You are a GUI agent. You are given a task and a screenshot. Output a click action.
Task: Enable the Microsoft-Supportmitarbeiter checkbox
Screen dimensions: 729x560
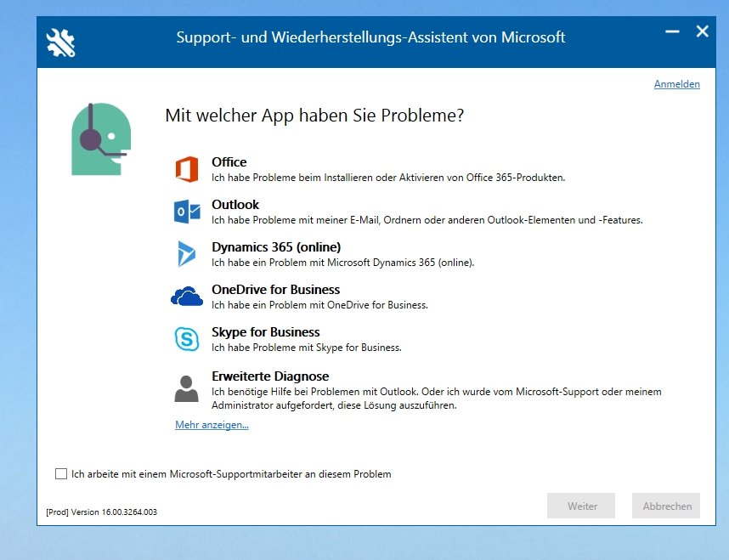pyautogui.click(x=60, y=473)
